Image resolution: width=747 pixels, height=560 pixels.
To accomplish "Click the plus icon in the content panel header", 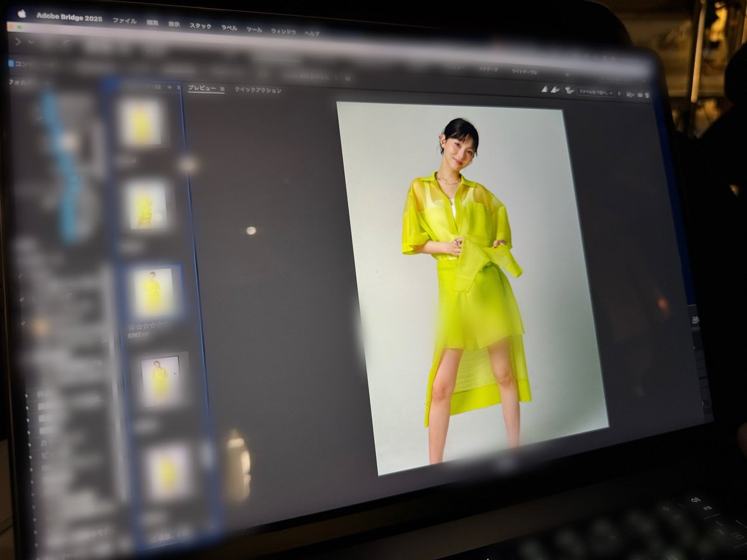I will click(x=169, y=88).
